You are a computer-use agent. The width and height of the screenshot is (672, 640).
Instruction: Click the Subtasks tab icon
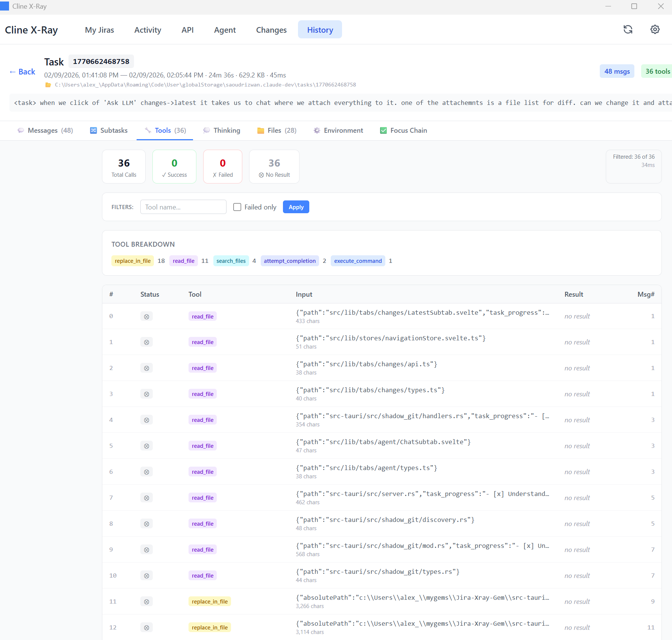(93, 130)
